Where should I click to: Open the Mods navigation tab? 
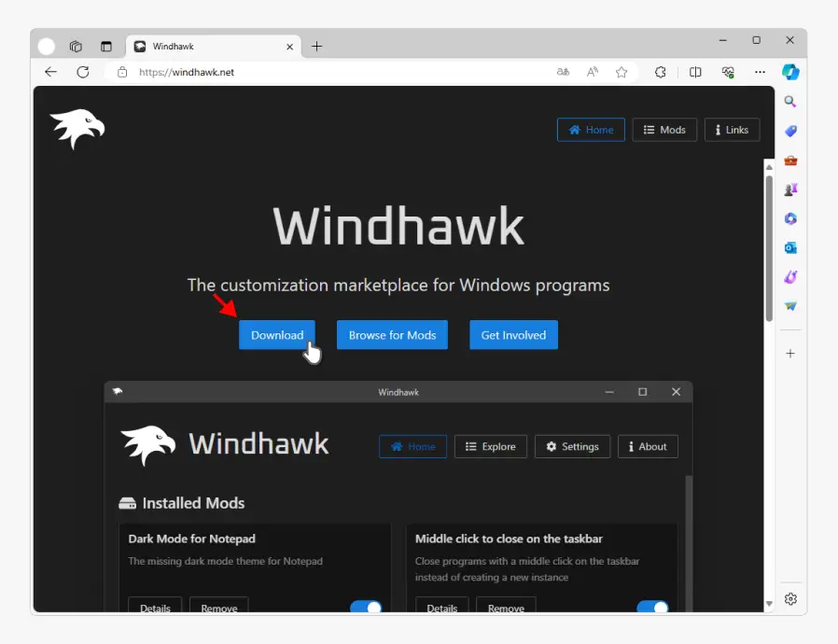(x=664, y=130)
